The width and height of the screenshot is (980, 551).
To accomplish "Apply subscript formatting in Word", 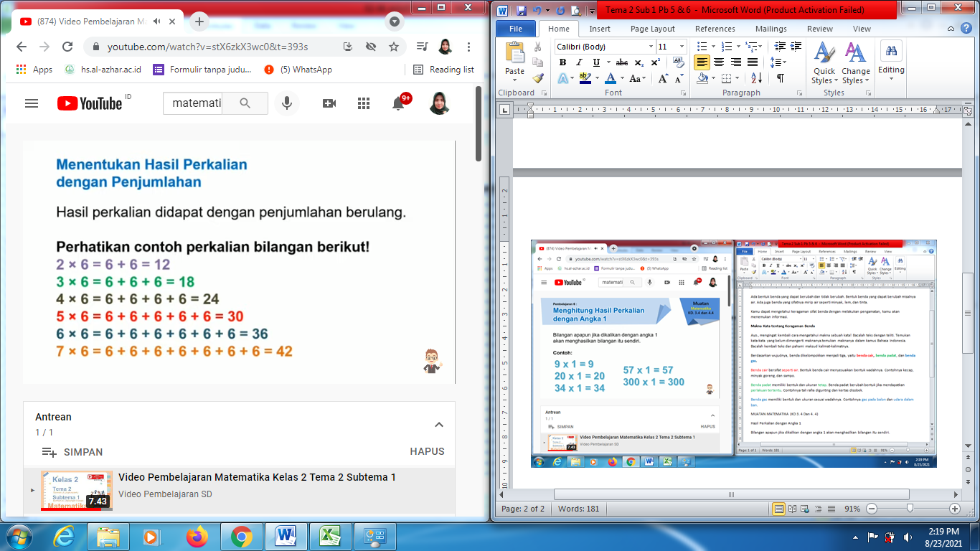I will 639,62.
